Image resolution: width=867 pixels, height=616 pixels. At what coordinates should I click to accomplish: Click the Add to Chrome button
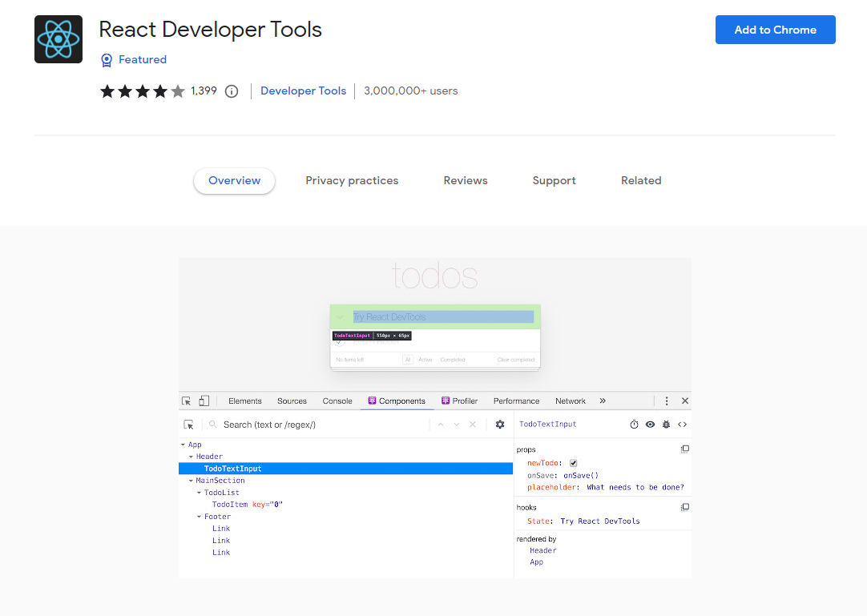click(x=775, y=30)
